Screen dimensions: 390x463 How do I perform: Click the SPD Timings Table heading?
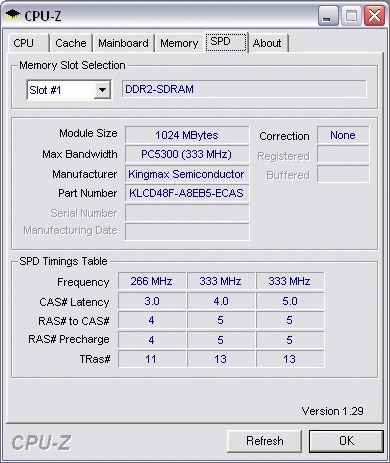tap(63, 261)
